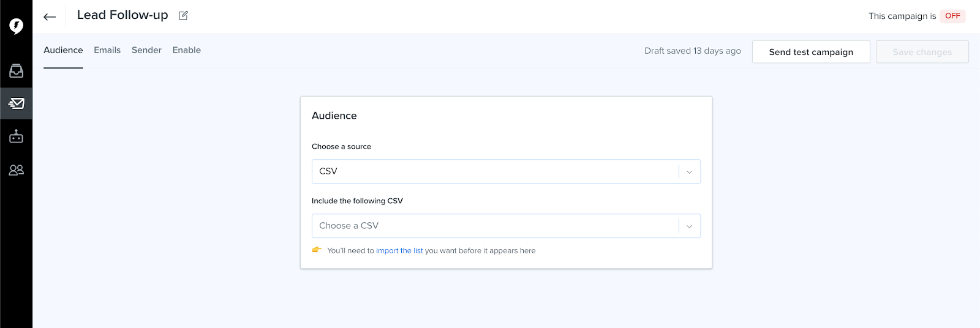Go back using the left arrow

50,17
